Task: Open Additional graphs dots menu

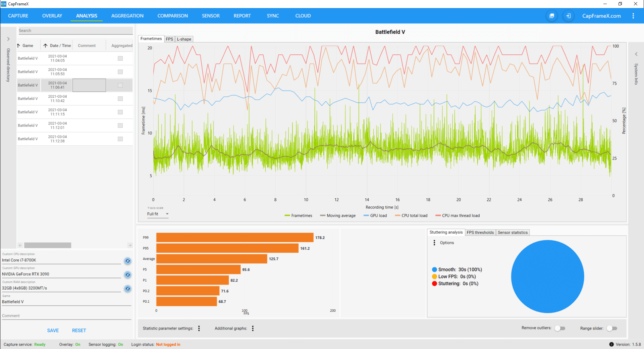Action: click(253, 328)
